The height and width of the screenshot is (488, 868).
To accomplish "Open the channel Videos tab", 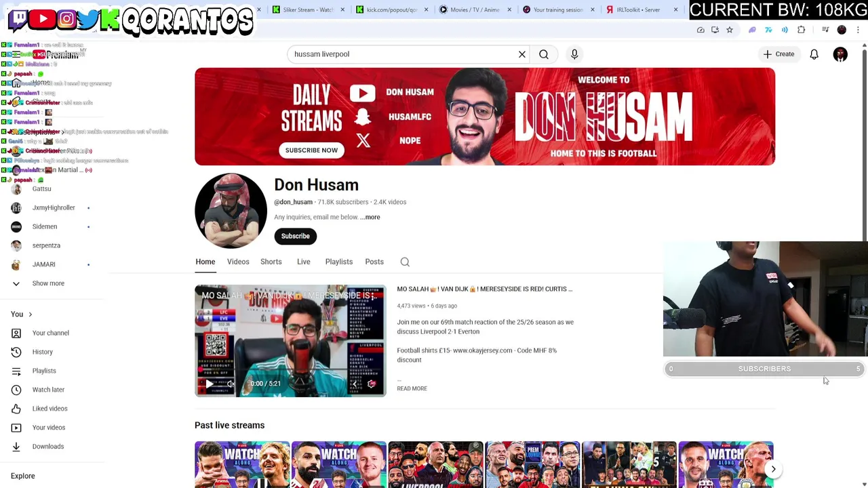I will (238, 262).
